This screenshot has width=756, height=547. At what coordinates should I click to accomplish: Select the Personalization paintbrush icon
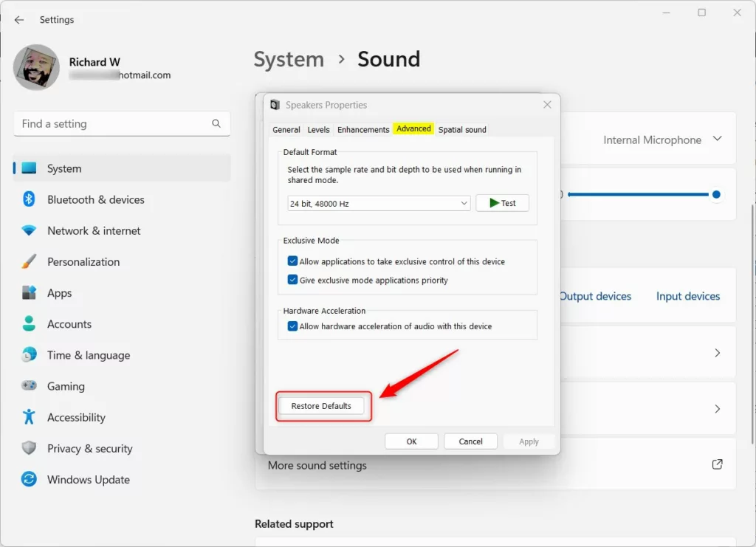(29, 261)
